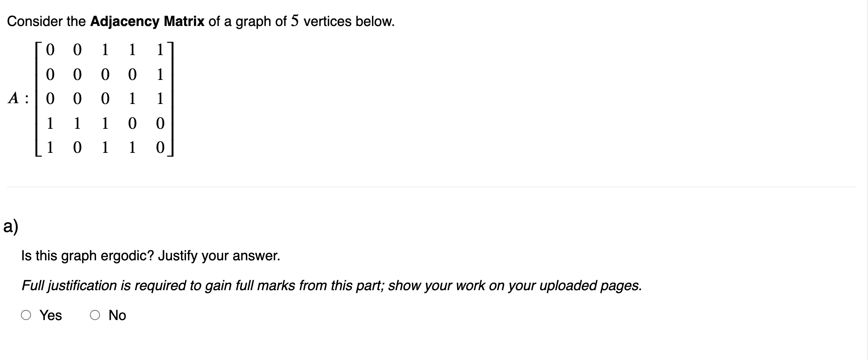Click the matrix label "A :"
Screen dimensions: 868x360
[18, 99]
